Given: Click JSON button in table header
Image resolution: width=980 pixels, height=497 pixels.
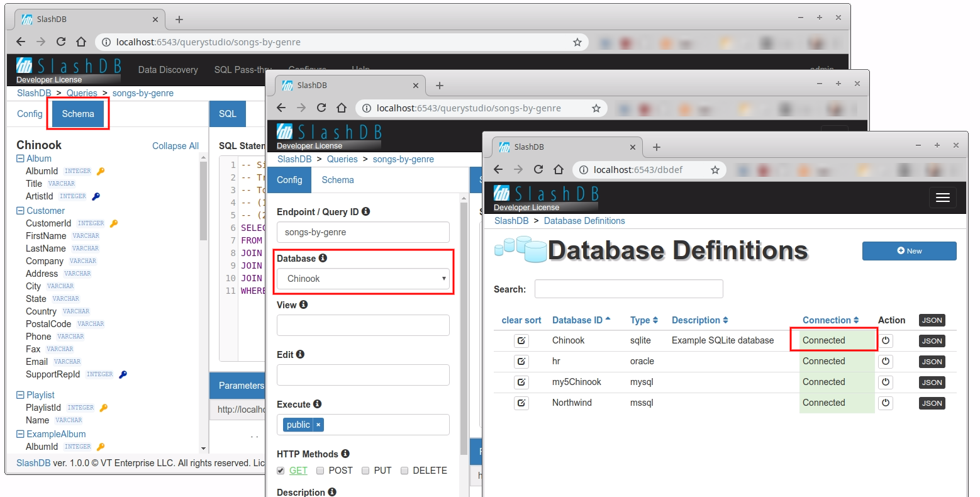Looking at the screenshot, I should (932, 320).
